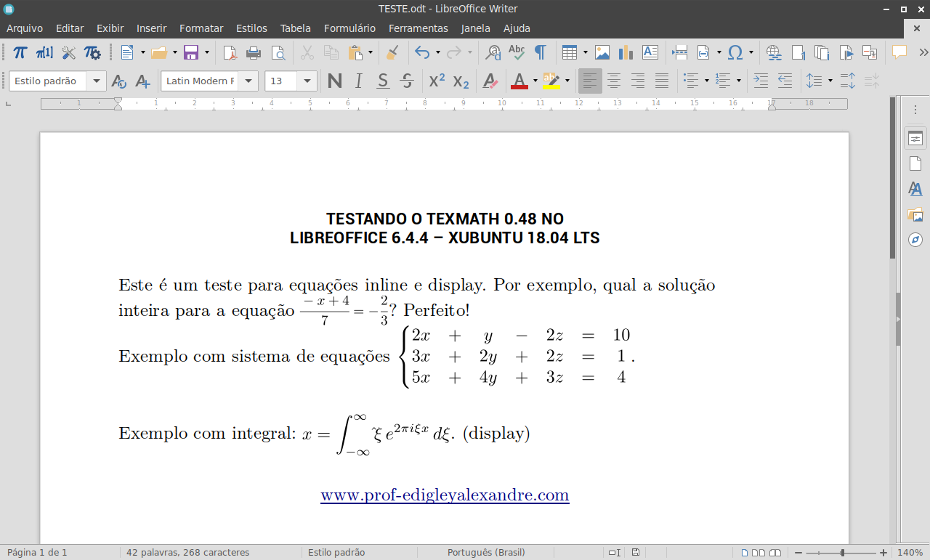Insert a comment
This screenshot has height=560, width=930.
[x=899, y=52]
